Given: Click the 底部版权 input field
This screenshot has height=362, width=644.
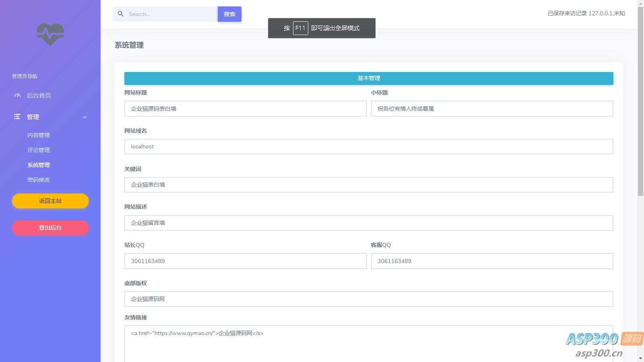Looking at the screenshot, I should 368,299.
